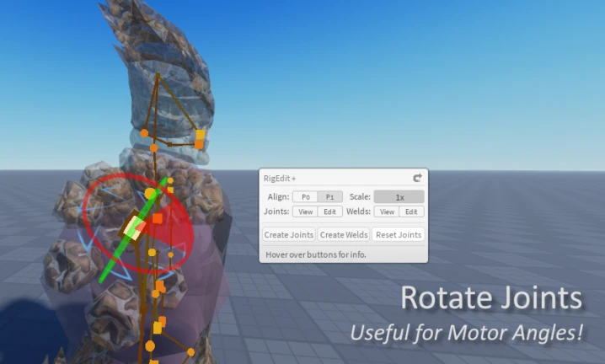Select the P0 align option
Screen dimensions: 605x364
tap(305, 196)
